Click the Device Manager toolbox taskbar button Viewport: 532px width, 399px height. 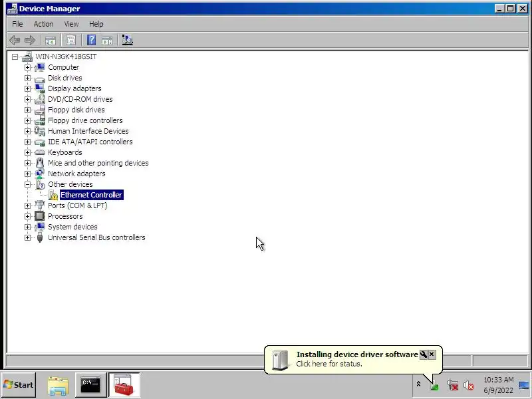tap(124, 385)
